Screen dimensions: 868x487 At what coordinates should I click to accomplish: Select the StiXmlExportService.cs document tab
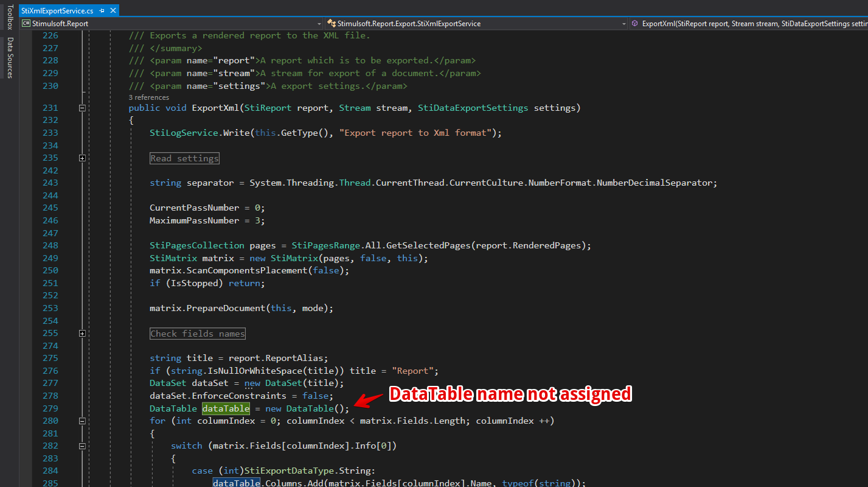[57, 11]
